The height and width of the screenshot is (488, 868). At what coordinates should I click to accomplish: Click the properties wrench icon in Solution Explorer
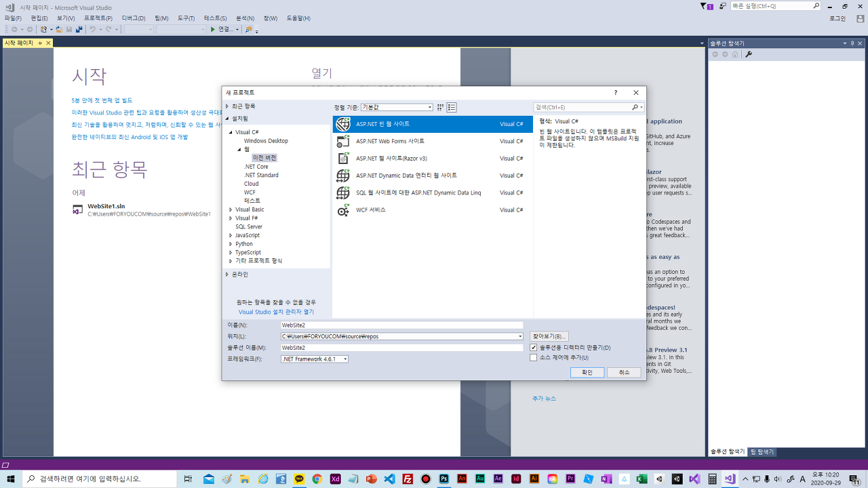tap(749, 54)
